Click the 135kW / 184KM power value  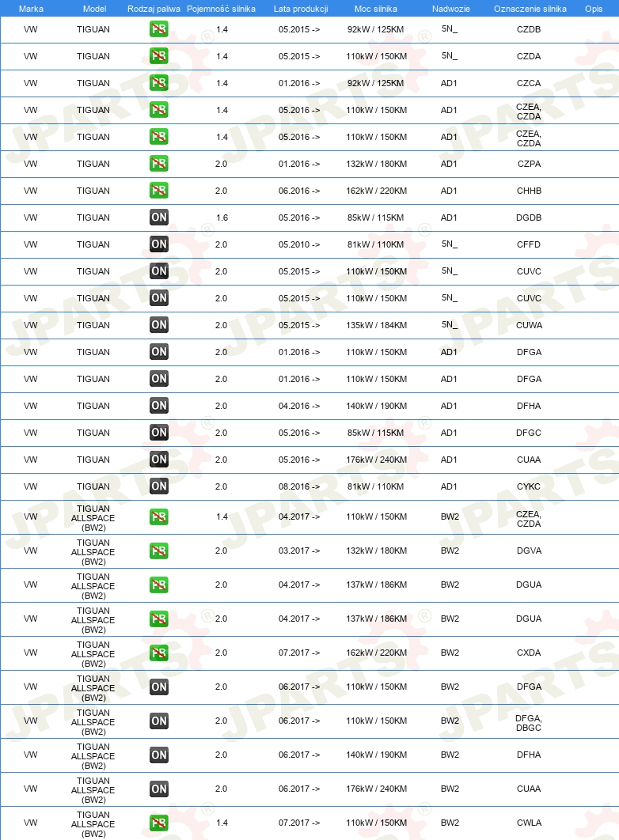coord(376,325)
